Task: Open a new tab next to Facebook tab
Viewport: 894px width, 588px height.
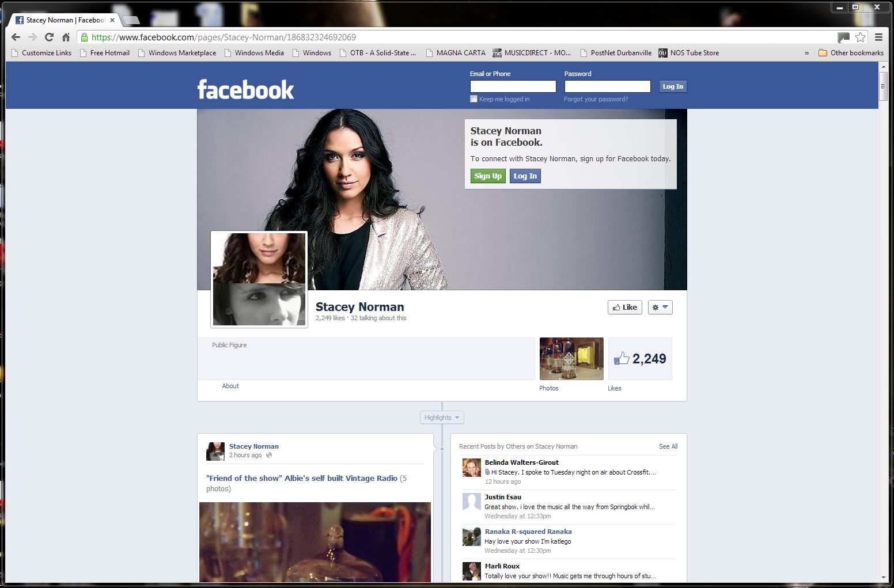Action: point(131,20)
